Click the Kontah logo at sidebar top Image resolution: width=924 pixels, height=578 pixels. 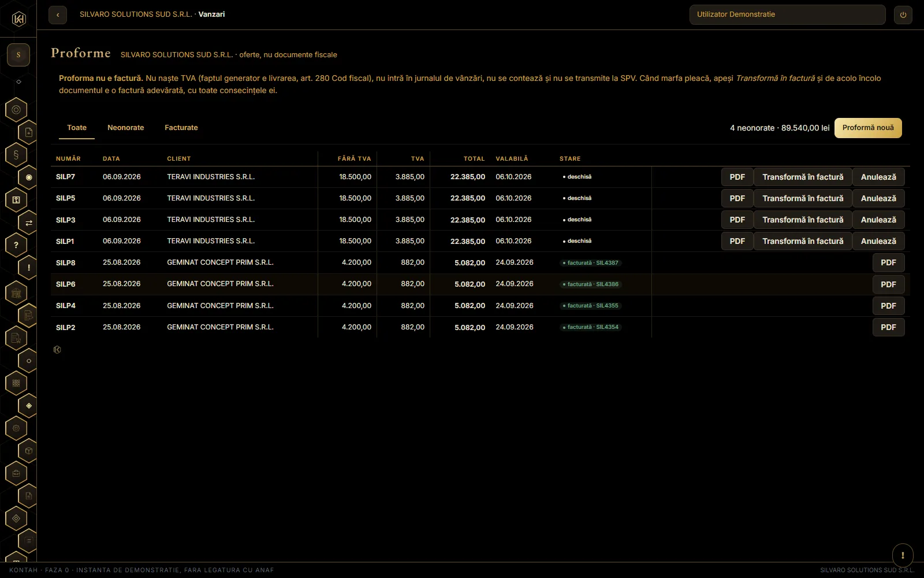click(x=18, y=19)
